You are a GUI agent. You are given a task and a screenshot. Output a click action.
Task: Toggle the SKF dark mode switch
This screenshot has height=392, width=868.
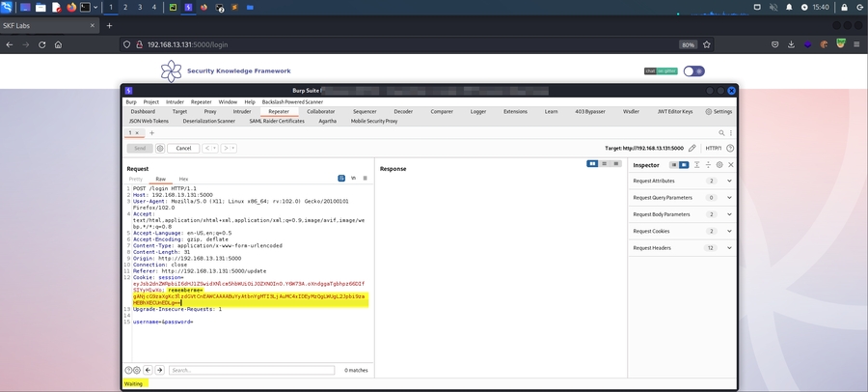(x=693, y=71)
